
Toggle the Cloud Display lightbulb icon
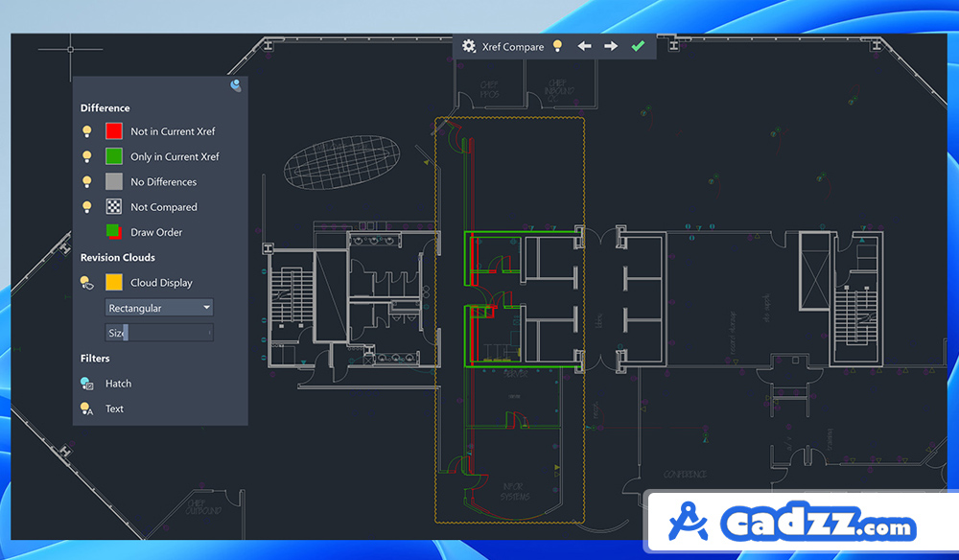tap(87, 283)
